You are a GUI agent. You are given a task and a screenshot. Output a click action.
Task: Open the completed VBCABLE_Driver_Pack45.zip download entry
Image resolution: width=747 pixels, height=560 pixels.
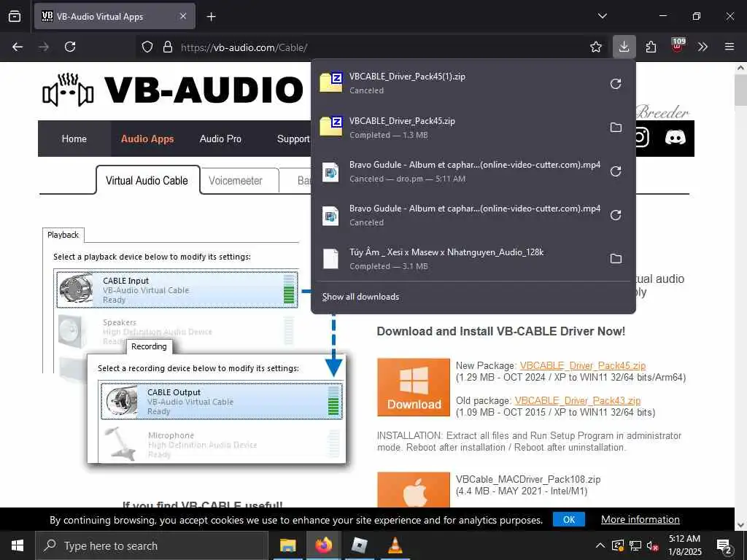pos(458,128)
